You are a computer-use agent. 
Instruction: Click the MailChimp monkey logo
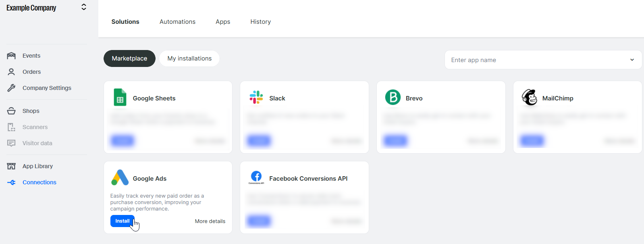click(x=530, y=97)
